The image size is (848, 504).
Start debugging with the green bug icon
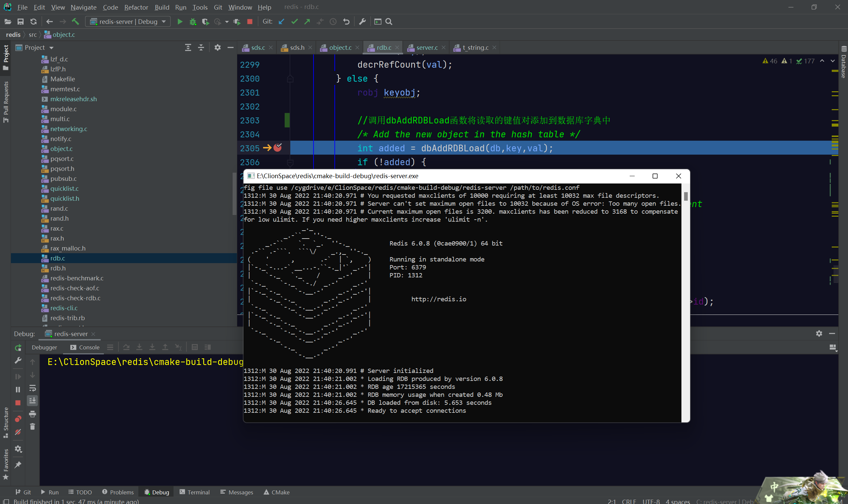192,22
